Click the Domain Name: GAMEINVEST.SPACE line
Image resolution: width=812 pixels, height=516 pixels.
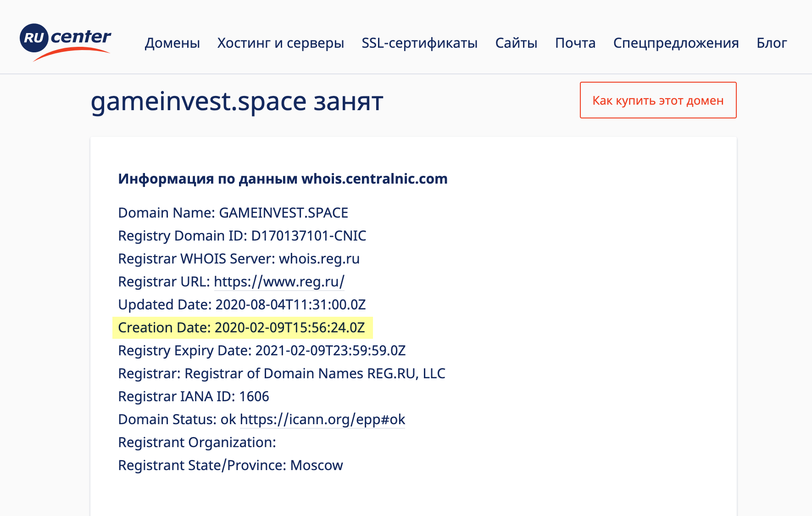(233, 213)
